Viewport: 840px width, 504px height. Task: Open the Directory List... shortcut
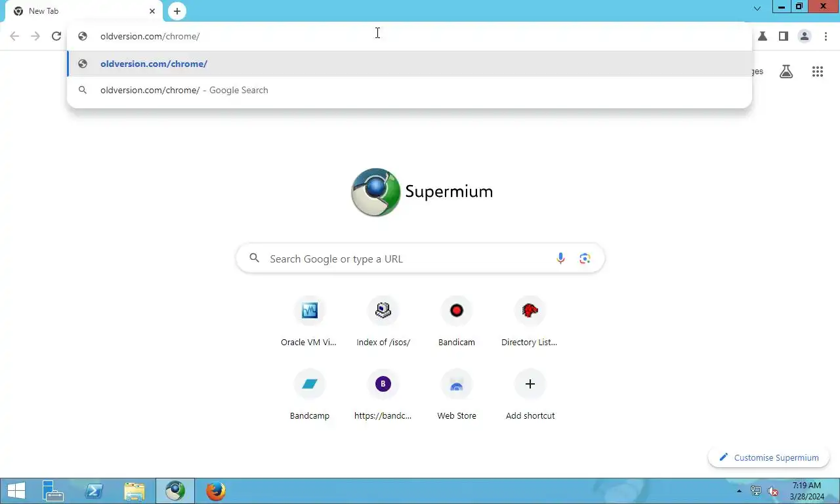(x=530, y=321)
